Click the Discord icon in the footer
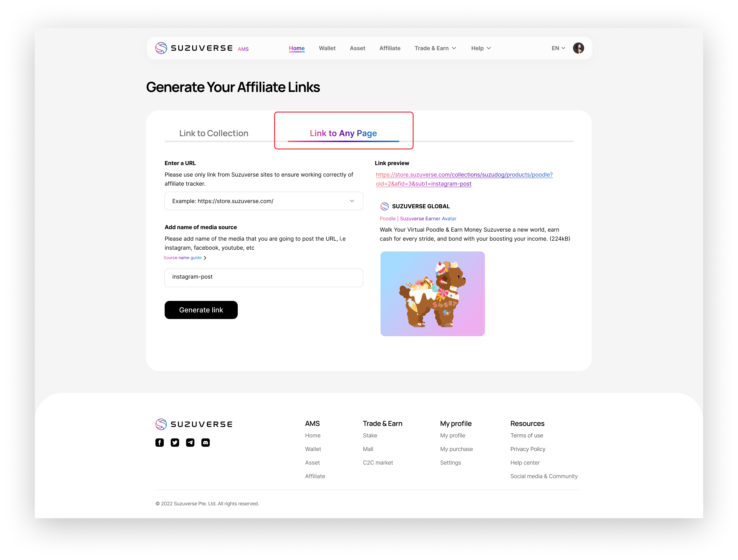Image resolution: width=738 pixels, height=560 pixels. 206,442
